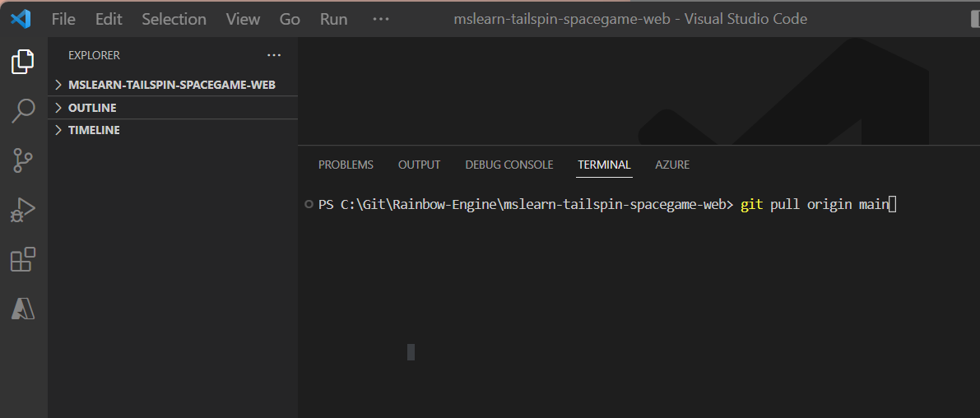Viewport: 980px width, 418px height.
Task: Open the File menu
Action: (63, 20)
